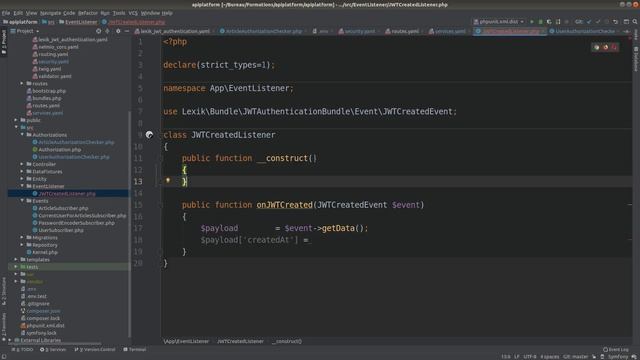This screenshot has height=360, width=640.
Task: Hide the Project tool window
Action: pos(127,31)
